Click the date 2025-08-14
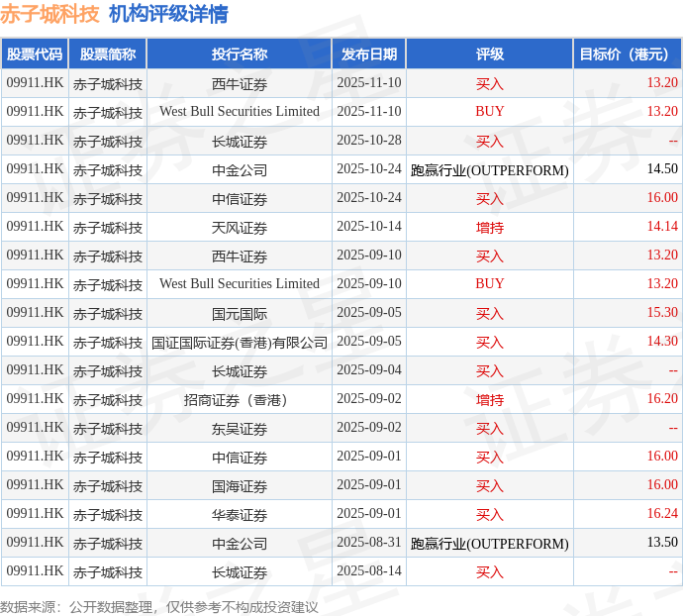683x616 pixels. tap(369, 571)
